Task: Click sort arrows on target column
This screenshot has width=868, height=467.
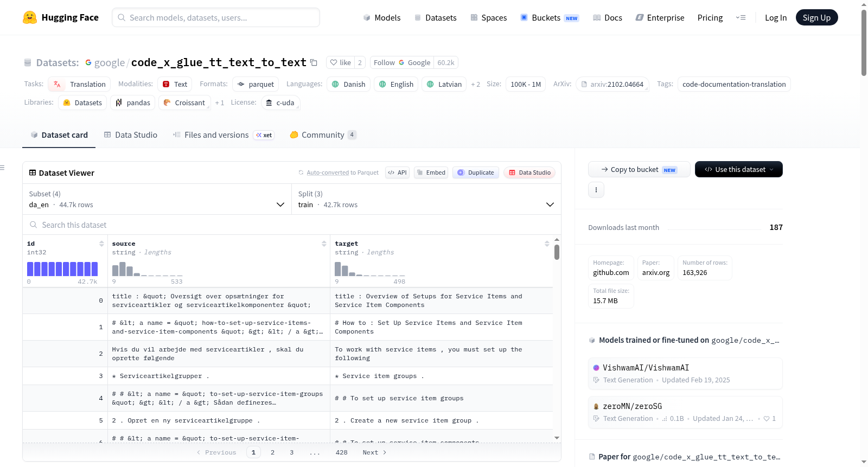Action: click(547, 244)
